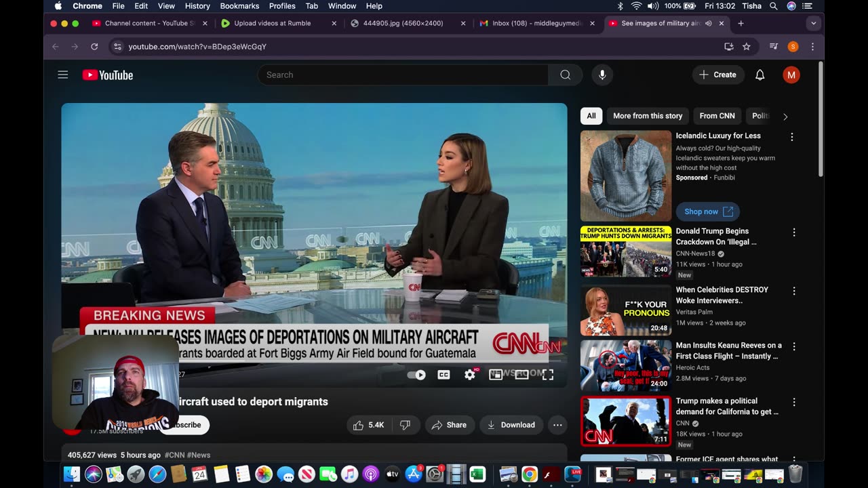View site information icon in address bar
The height and width of the screenshot is (488, 868).
(x=117, y=47)
